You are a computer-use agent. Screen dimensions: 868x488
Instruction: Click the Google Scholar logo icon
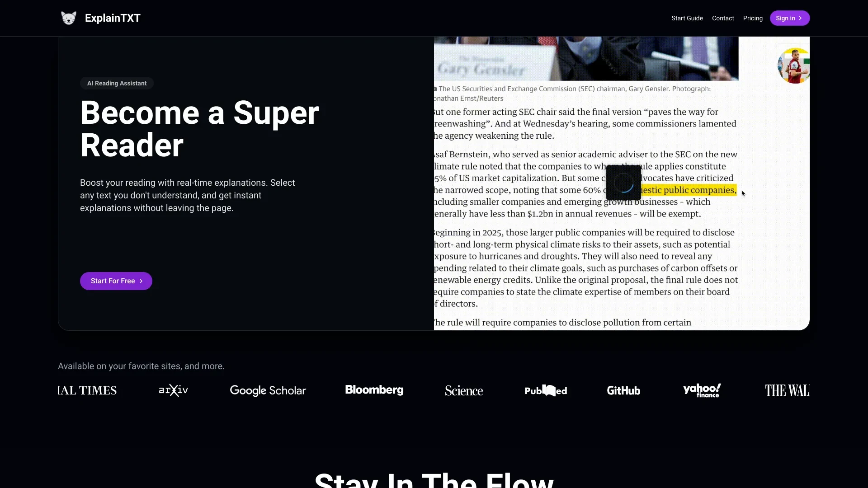268,390
